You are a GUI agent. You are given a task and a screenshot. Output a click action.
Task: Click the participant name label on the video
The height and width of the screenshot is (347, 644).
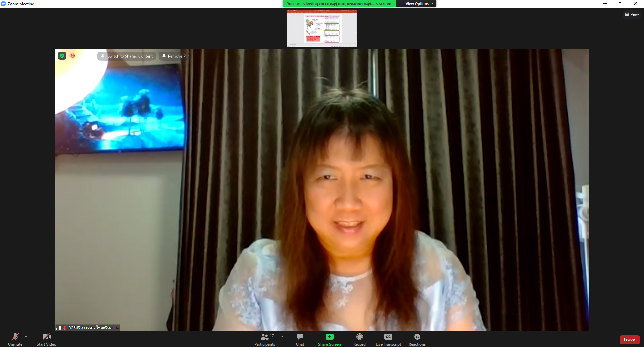pos(94,328)
